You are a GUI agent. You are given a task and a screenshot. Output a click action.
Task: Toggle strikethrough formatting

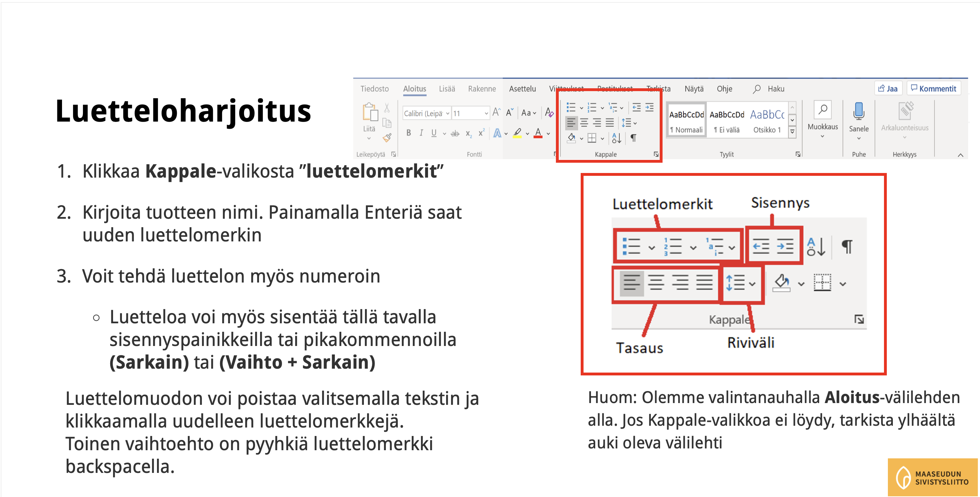pyautogui.click(x=455, y=133)
